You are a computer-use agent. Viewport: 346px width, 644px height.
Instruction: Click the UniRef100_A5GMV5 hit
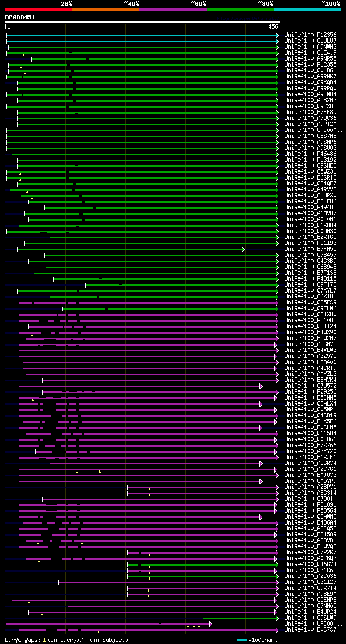(x=310, y=344)
